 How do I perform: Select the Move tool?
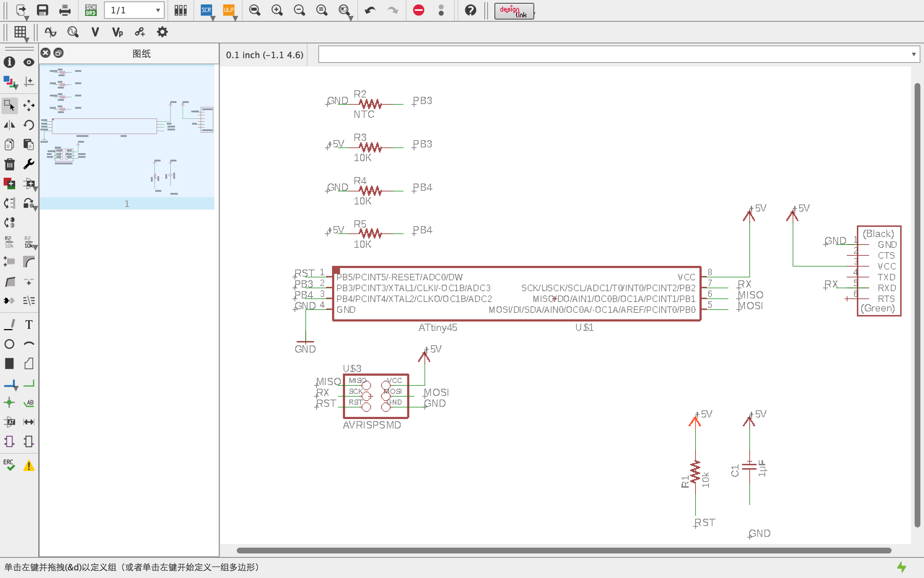click(29, 105)
